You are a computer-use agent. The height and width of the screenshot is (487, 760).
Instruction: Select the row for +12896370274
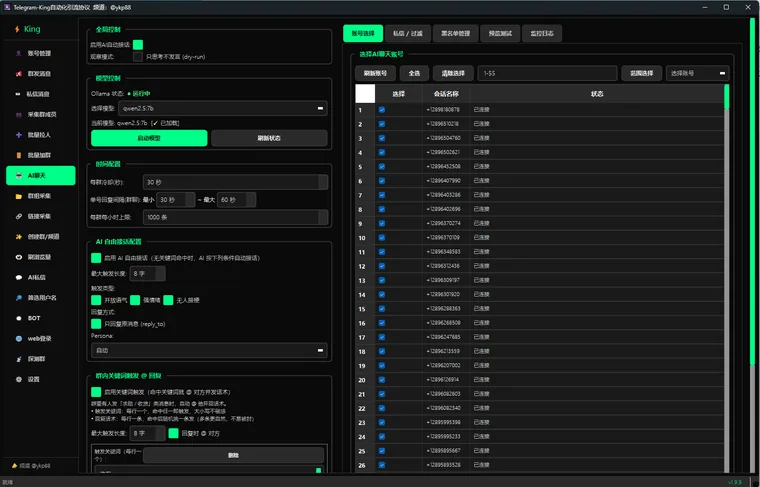(x=539, y=223)
